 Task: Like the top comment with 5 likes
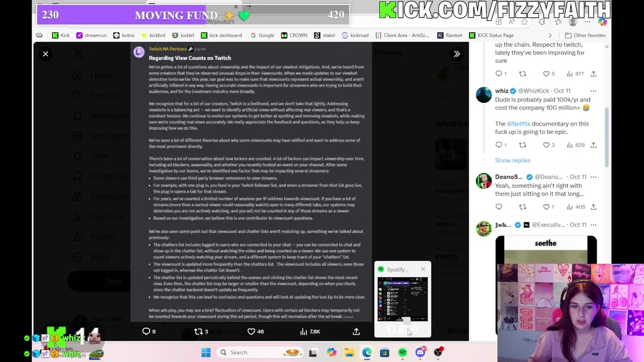point(548,74)
